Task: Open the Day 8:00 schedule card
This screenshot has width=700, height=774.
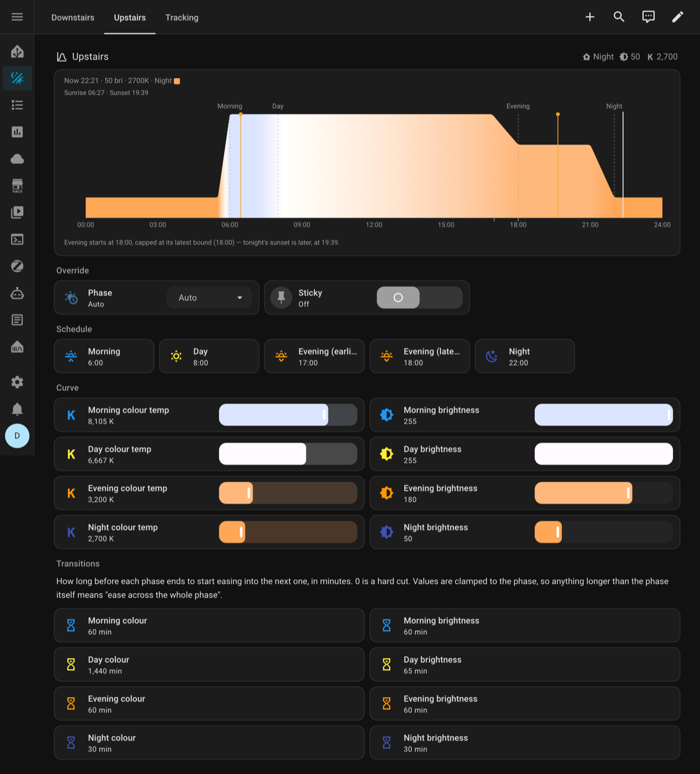Action: pos(209,356)
